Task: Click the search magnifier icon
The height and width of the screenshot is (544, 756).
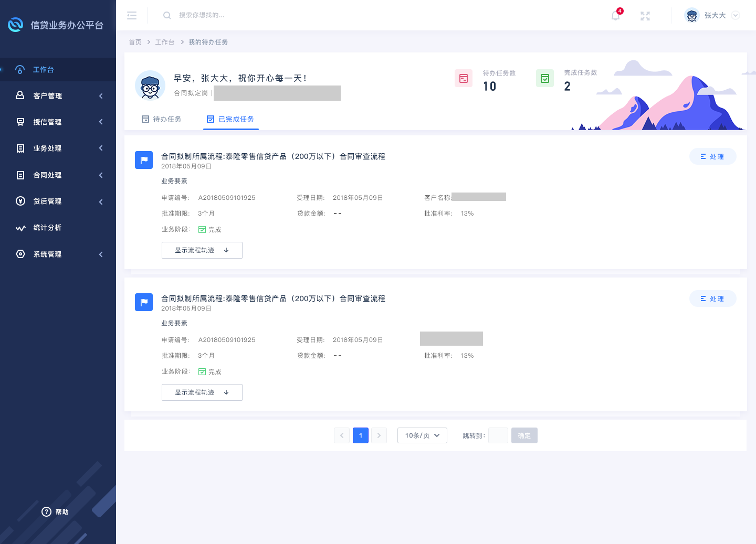Action: (x=167, y=16)
